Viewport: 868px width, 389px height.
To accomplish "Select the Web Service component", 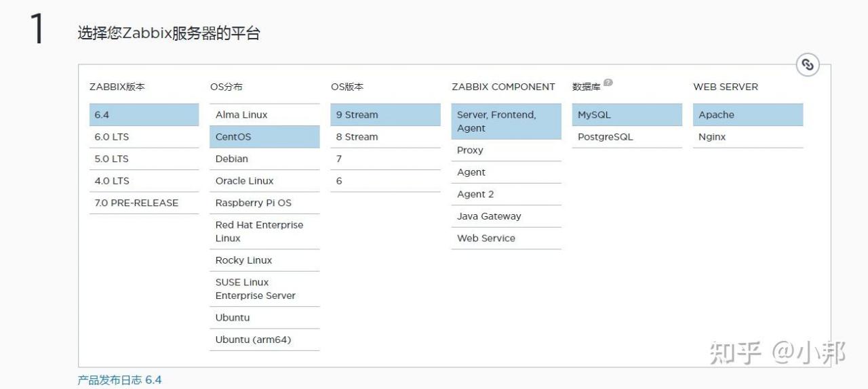I will pyautogui.click(x=507, y=238).
